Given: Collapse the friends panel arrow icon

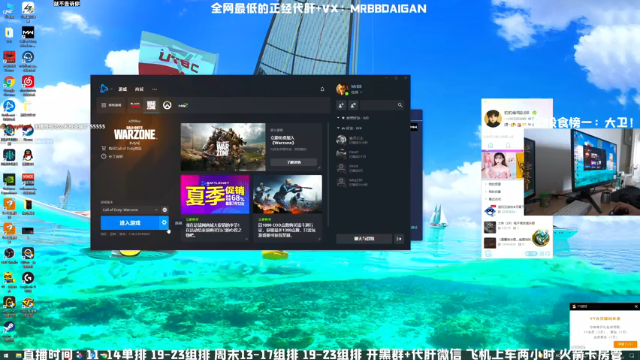Looking at the screenshot, I should click(399, 238).
